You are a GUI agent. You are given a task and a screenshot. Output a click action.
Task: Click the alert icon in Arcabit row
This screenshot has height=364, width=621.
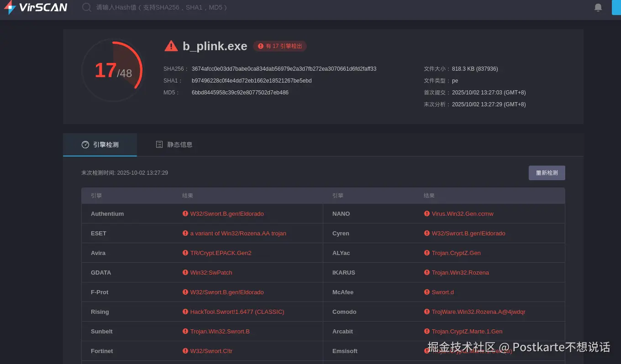(x=427, y=331)
